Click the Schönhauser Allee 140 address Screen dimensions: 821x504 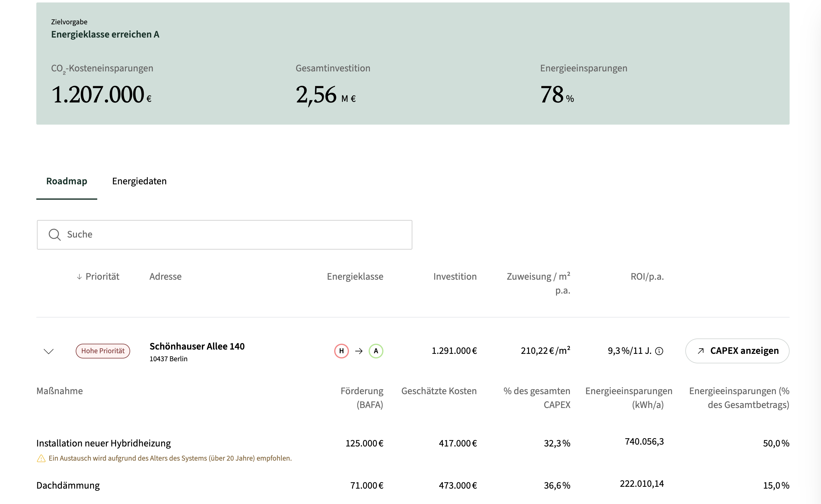(x=197, y=347)
